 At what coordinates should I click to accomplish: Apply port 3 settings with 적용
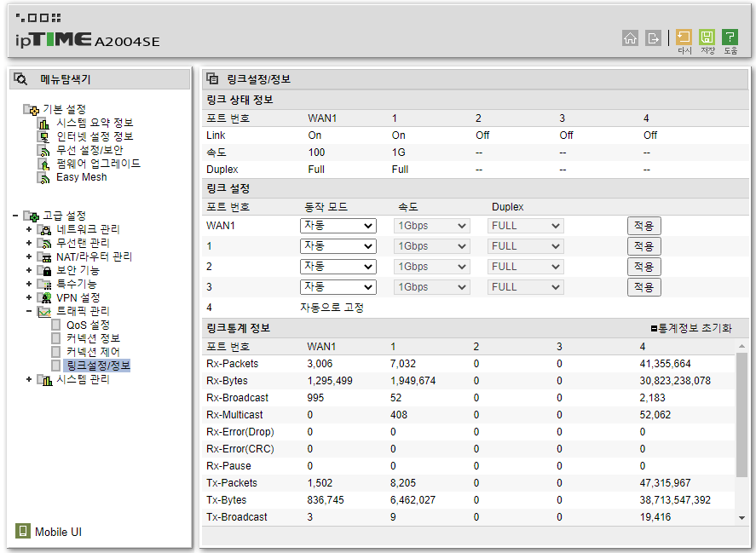click(643, 287)
